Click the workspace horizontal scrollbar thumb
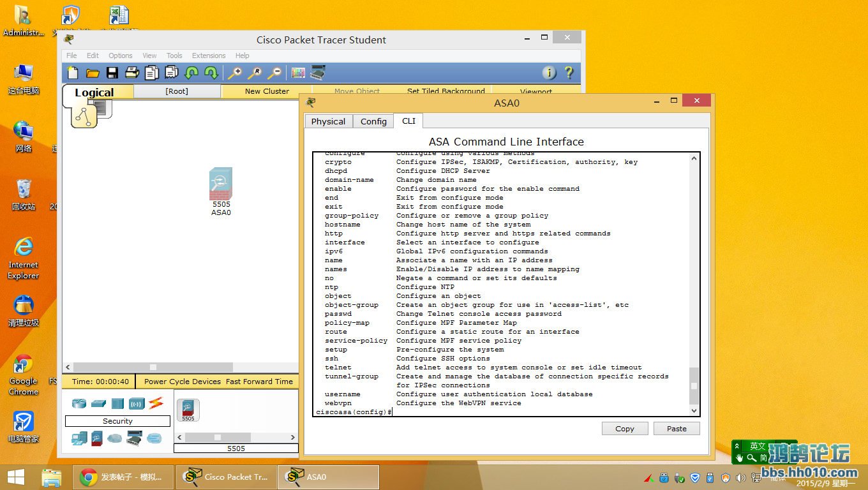This screenshot has height=490, width=868. click(x=153, y=367)
